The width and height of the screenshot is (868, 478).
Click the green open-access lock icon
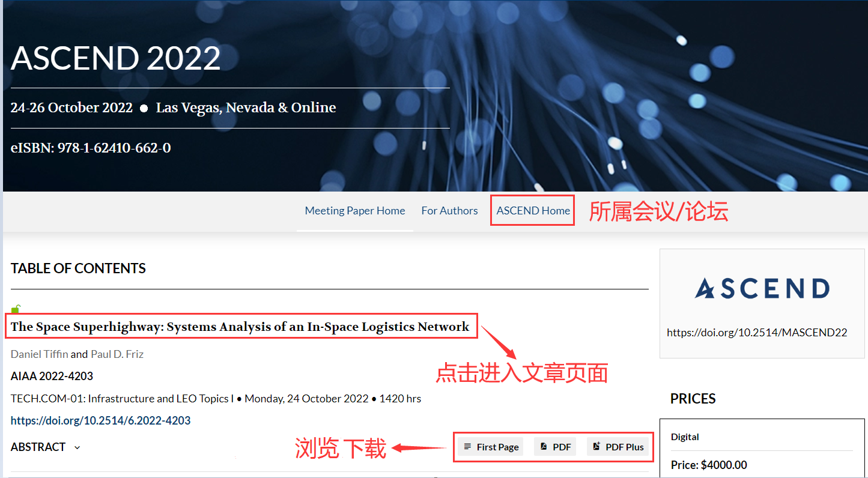16,309
